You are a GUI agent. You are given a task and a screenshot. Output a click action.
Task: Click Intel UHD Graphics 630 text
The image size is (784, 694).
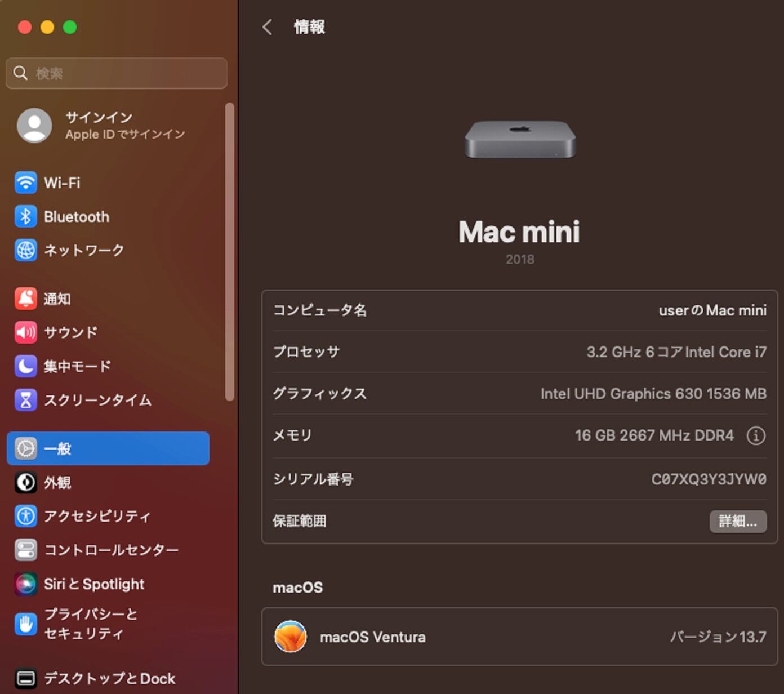(653, 394)
